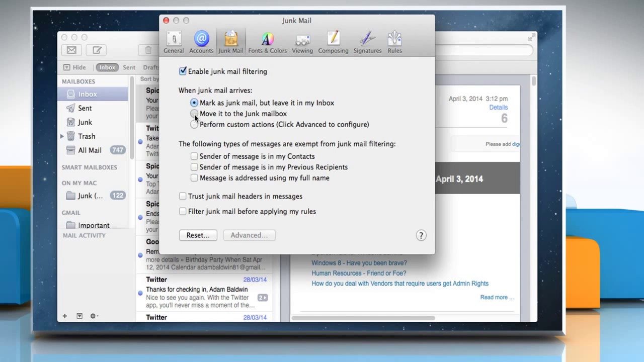The width and height of the screenshot is (644, 362).
Task: Click the Mail search field
Action: (x=483, y=50)
